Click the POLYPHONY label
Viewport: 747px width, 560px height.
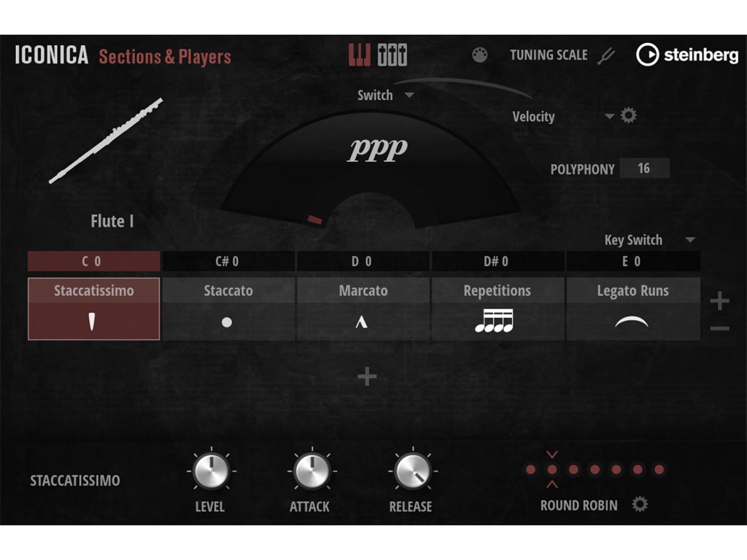pos(582,169)
